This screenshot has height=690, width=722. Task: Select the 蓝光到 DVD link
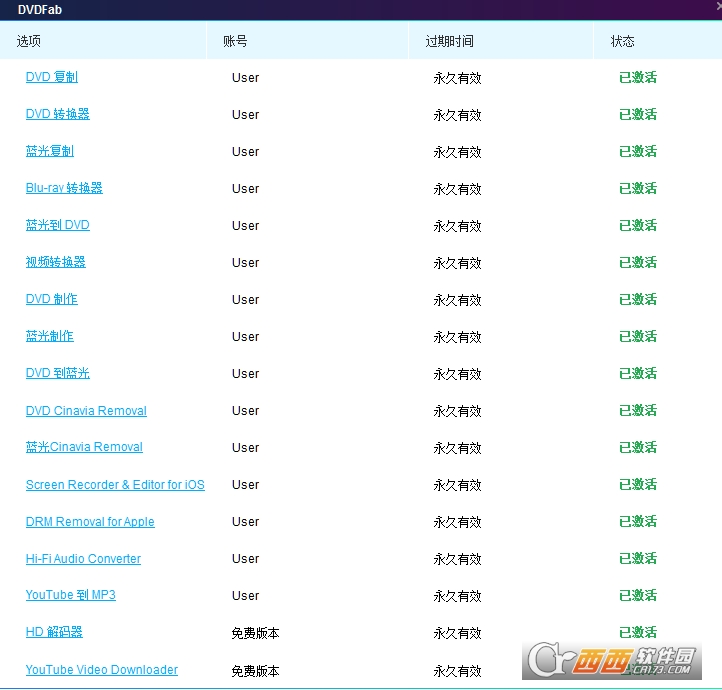click(x=58, y=225)
